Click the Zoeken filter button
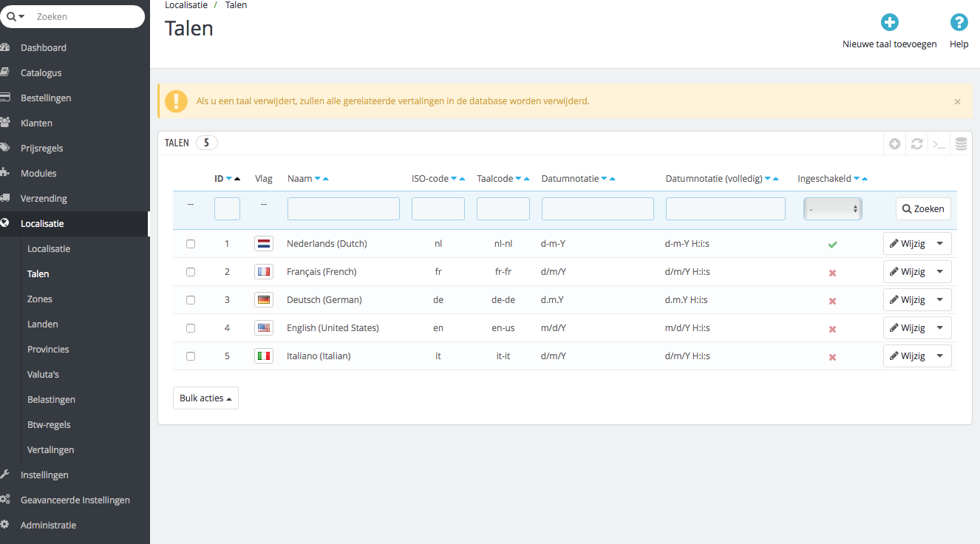 pos(923,209)
